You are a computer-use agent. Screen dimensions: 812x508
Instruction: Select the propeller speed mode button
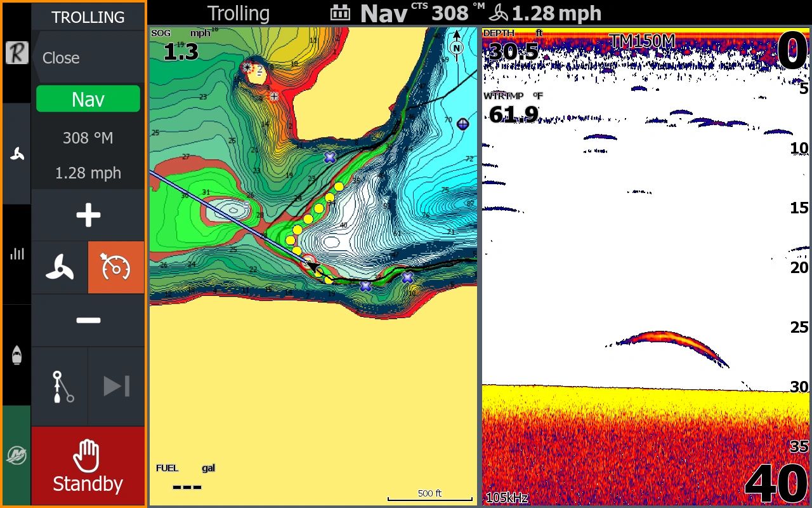pyautogui.click(x=60, y=267)
